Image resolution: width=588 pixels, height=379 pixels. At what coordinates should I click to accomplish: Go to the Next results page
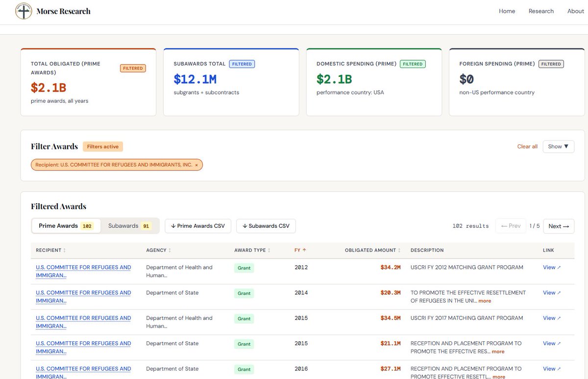[559, 226]
